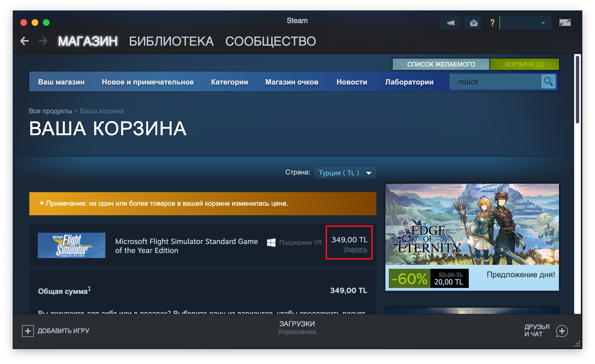
Task: Click the Удалить link to remove item
Action: [355, 249]
